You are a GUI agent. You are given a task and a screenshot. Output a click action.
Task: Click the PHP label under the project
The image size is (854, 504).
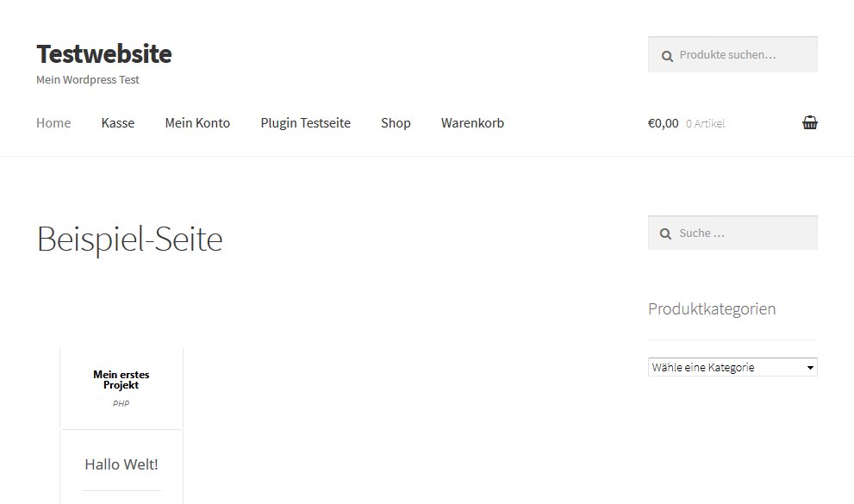(x=121, y=403)
